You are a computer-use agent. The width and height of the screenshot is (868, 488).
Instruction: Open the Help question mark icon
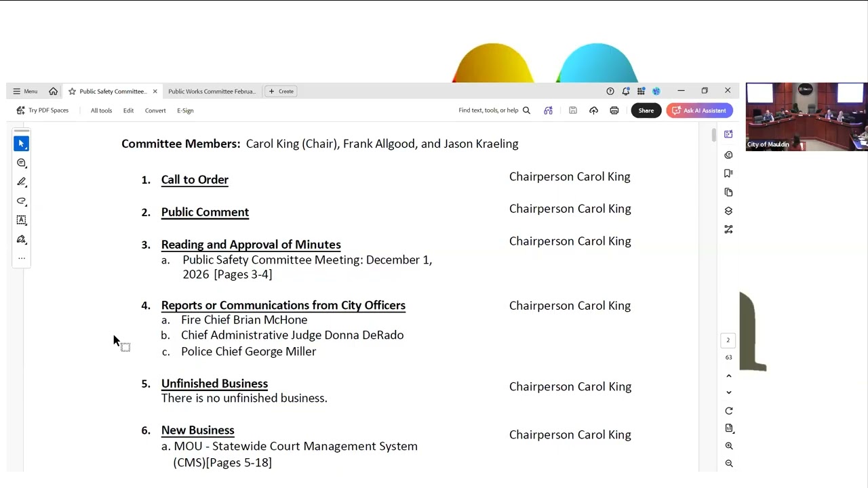(x=610, y=91)
